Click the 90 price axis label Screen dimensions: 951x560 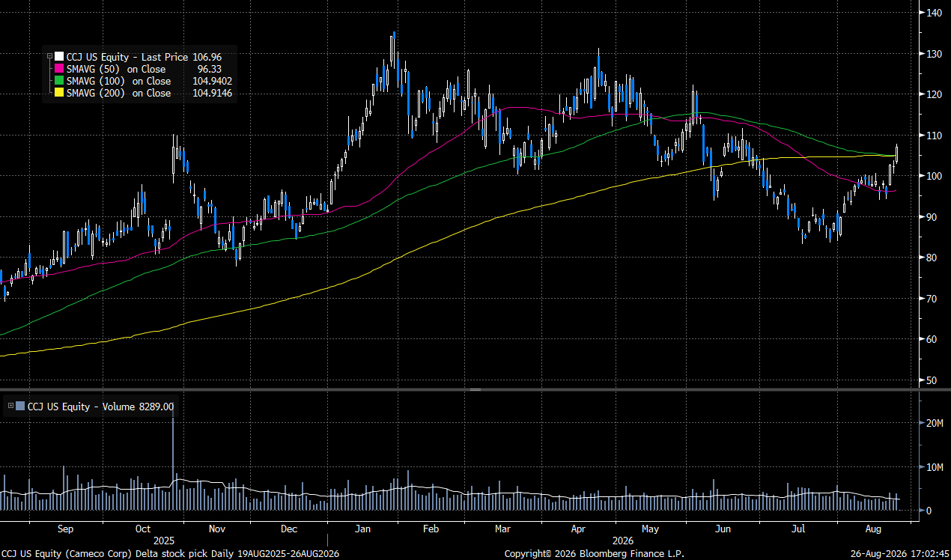(932, 217)
